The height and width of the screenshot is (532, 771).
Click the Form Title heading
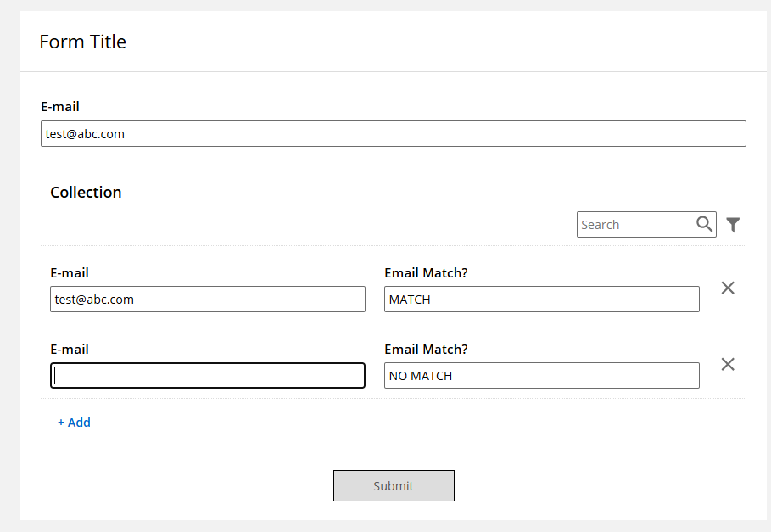pos(82,42)
